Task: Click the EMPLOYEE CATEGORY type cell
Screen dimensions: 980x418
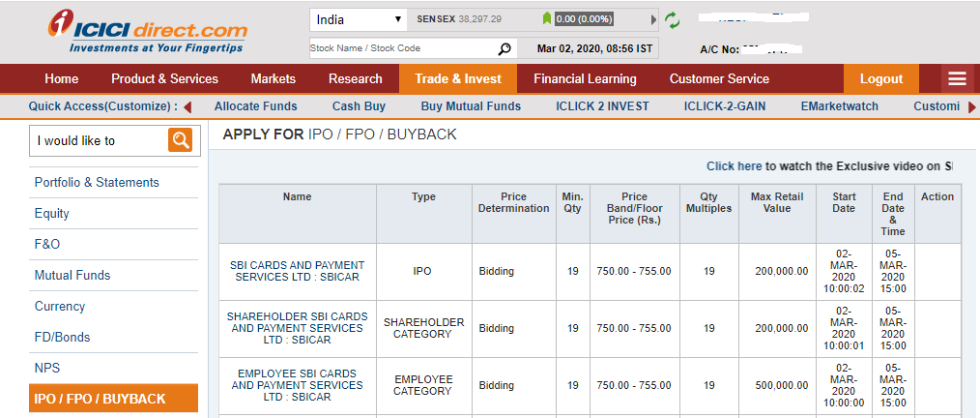Action: tap(422, 385)
